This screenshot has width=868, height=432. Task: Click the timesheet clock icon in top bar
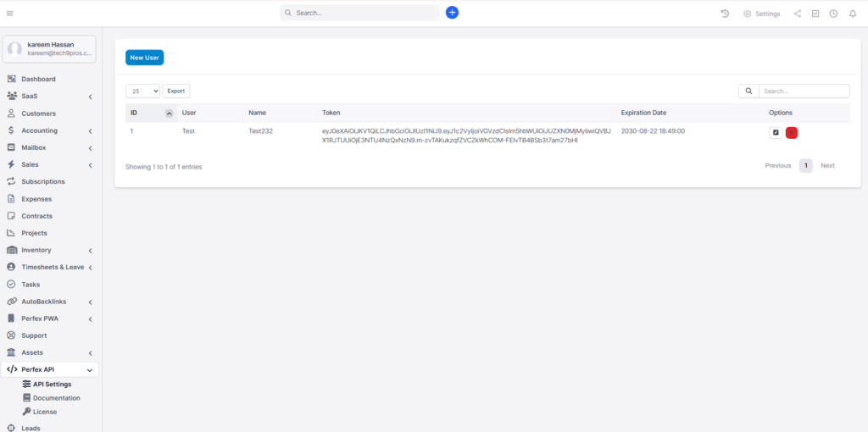[x=833, y=14]
